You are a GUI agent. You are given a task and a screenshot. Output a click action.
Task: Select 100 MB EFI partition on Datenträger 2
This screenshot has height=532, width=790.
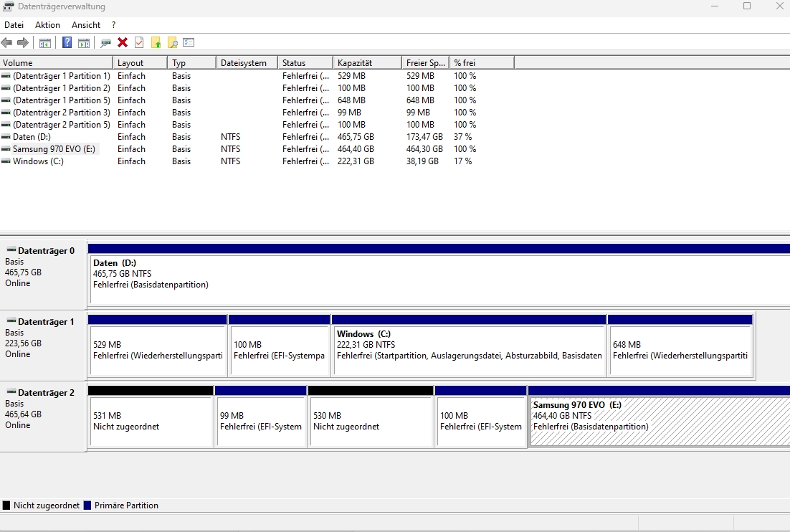pyautogui.click(x=481, y=416)
